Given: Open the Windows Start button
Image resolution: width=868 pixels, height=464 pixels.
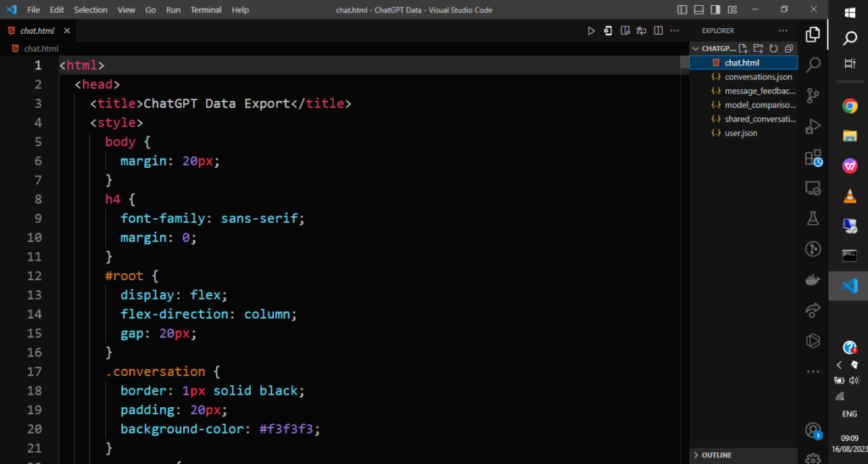Looking at the screenshot, I should point(849,12).
